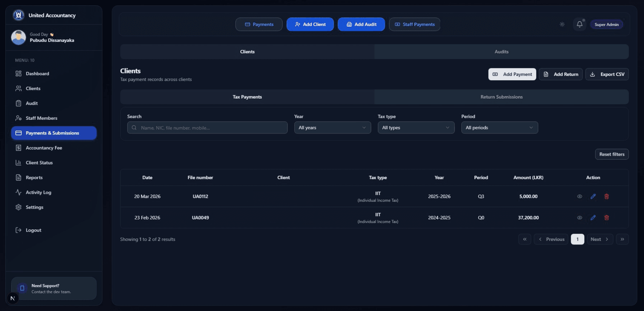Open Pubudu Dissanayaka profile avatar
This screenshot has width=644, height=311.
(x=18, y=37)
